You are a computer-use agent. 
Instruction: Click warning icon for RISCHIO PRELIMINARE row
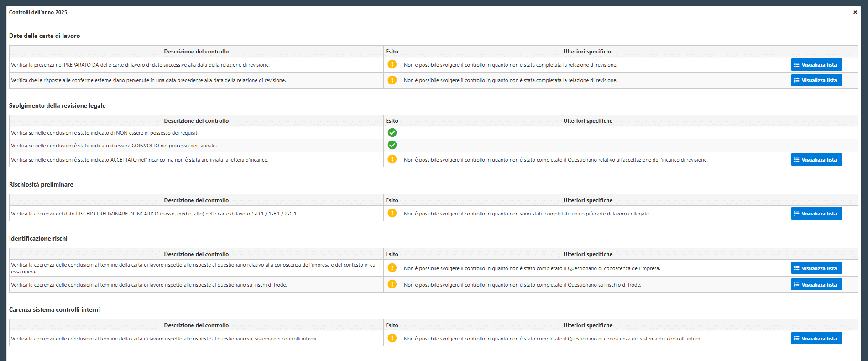392,213
